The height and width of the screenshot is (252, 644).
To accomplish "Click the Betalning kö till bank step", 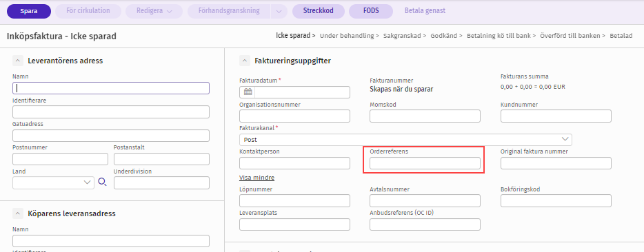I will 499,36.
